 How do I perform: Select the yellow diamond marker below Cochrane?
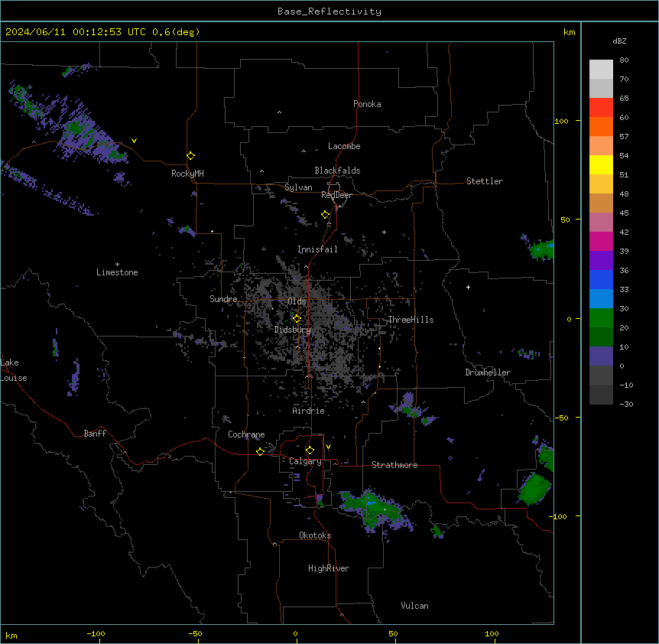(x=260, y=451)
